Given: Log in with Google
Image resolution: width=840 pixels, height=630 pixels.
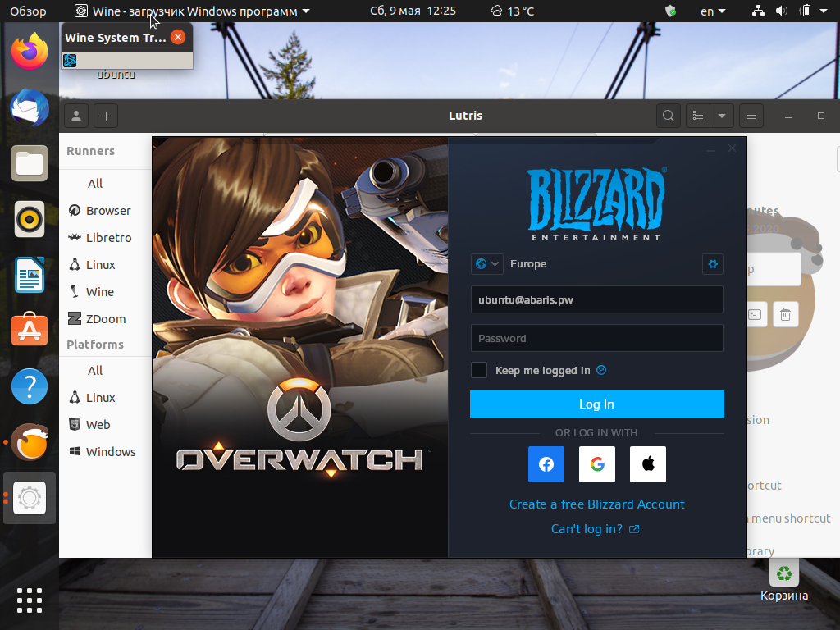Looking at the screenshot, I should [x=597, y=464].
